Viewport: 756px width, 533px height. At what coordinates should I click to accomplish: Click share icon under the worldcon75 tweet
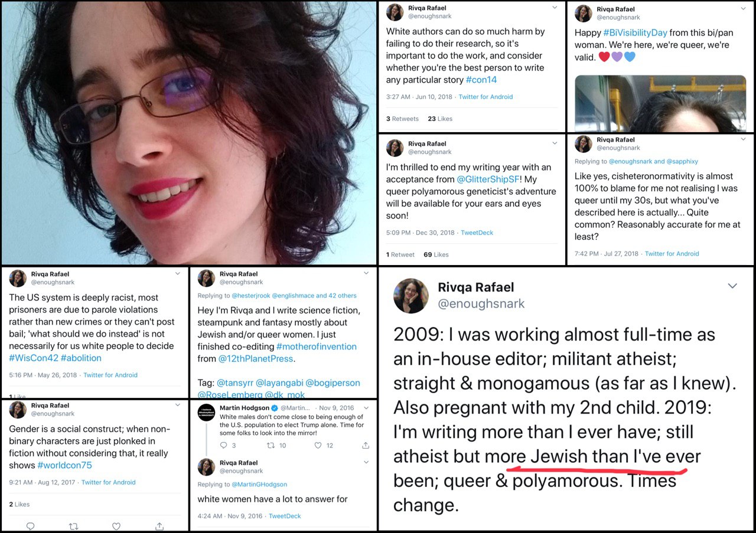[x=159, y=526]
